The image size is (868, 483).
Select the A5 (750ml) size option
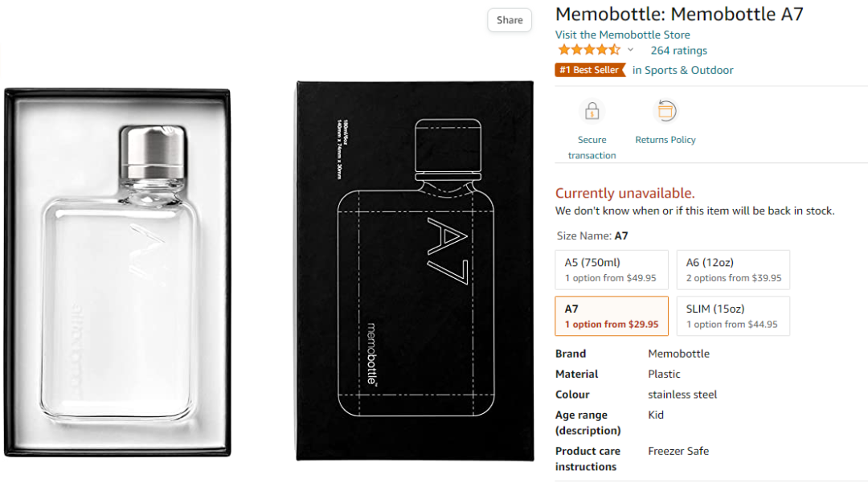(612, 270)
